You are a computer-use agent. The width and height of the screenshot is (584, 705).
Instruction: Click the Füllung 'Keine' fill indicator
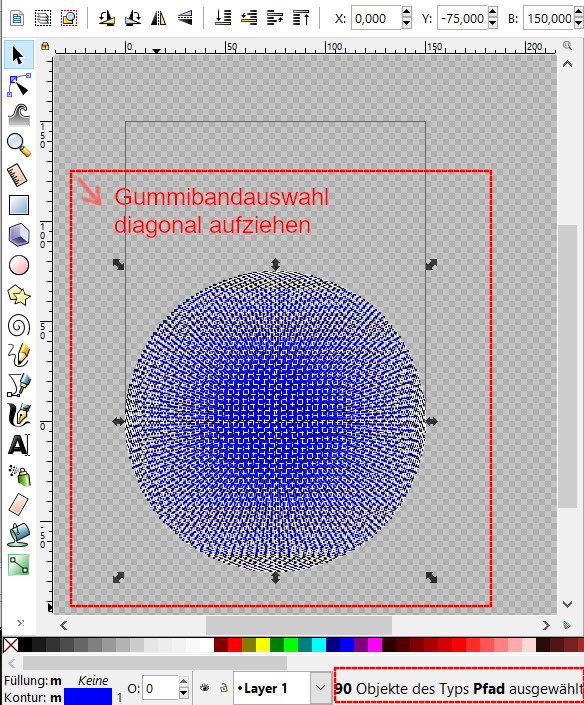click(x=93, y=680)
